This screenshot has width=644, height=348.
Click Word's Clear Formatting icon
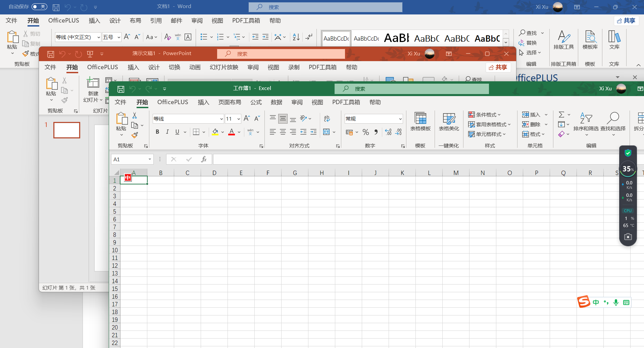coord(168,37)
